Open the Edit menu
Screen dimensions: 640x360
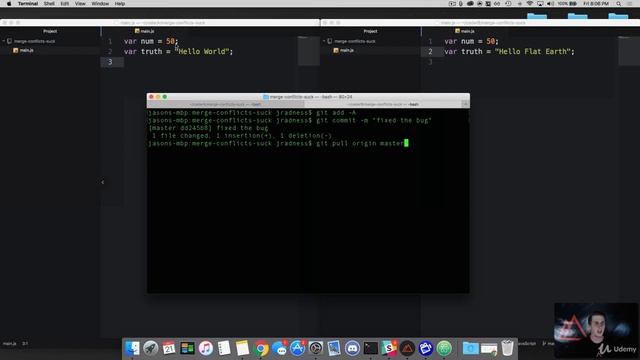pos(64,4)
